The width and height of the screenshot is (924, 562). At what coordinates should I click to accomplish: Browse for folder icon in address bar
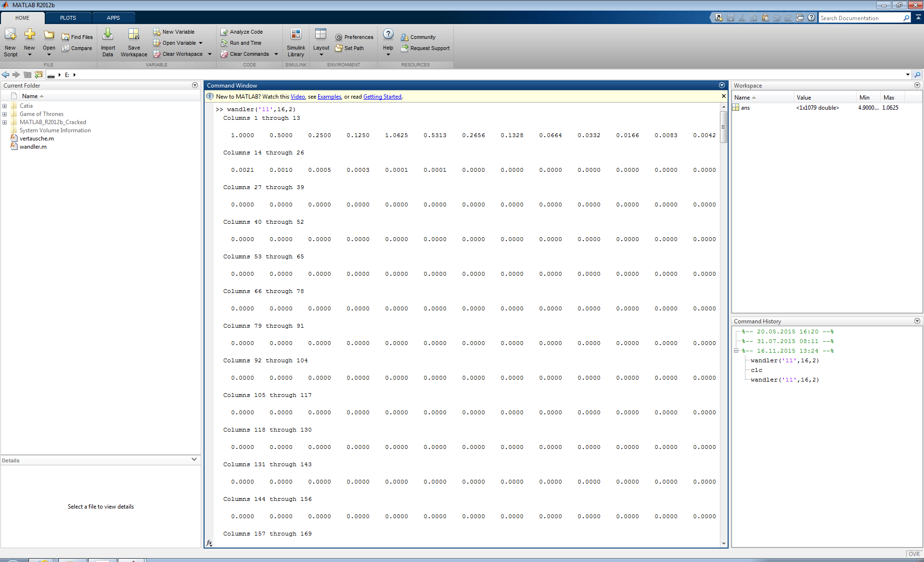(x=38, y=75)
